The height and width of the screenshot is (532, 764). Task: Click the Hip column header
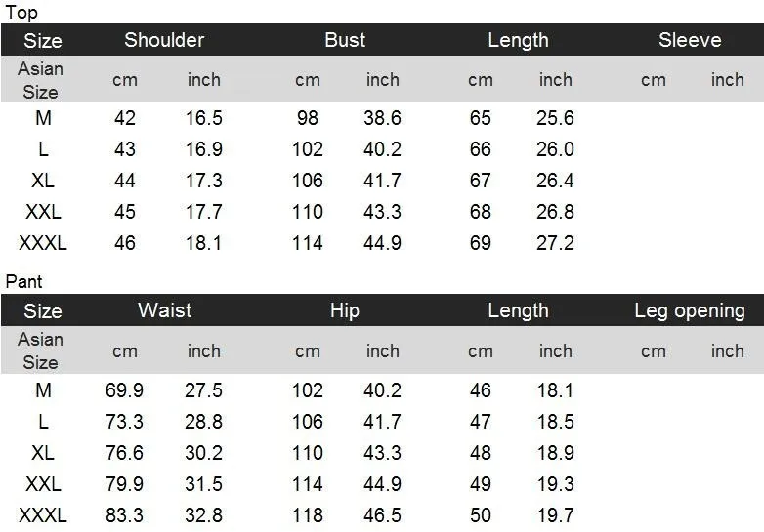point(345,310)
